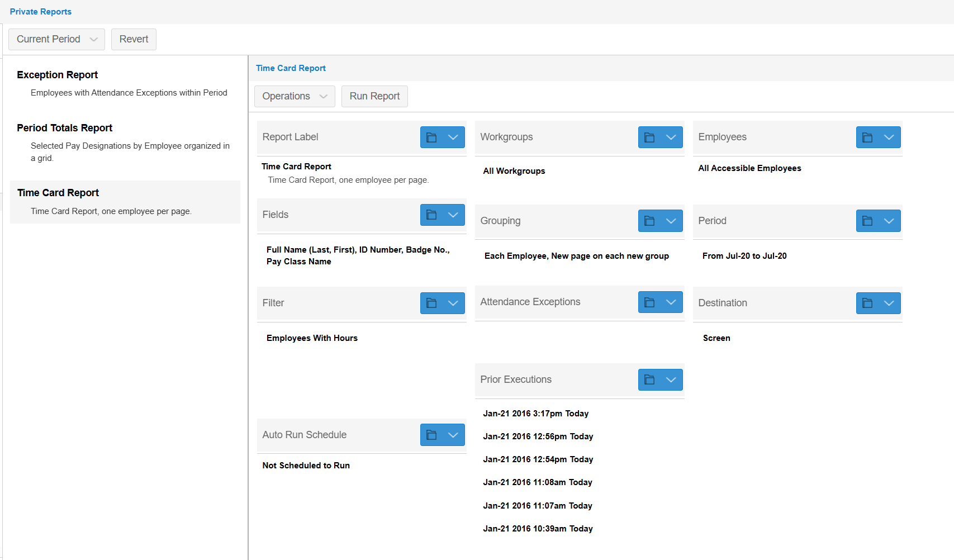Image resolution: width=954 pixels, height=560 pixels.
Task: Open the Jan-21 2016 11:07am prior execution
Action: coord(538,506)
